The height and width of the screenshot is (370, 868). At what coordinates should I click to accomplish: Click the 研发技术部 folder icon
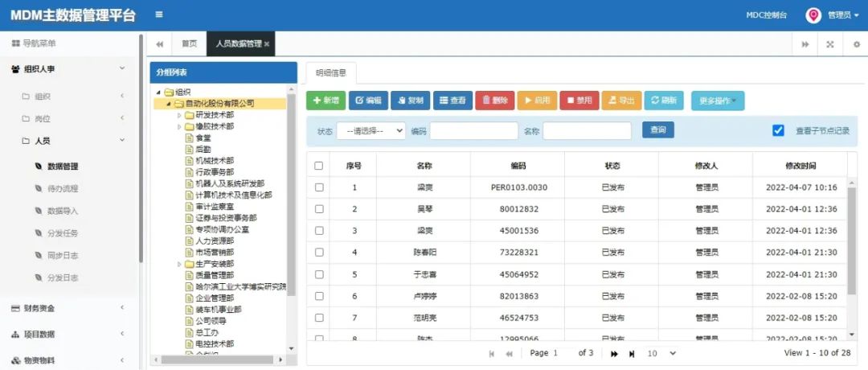(x=190, y=115)
